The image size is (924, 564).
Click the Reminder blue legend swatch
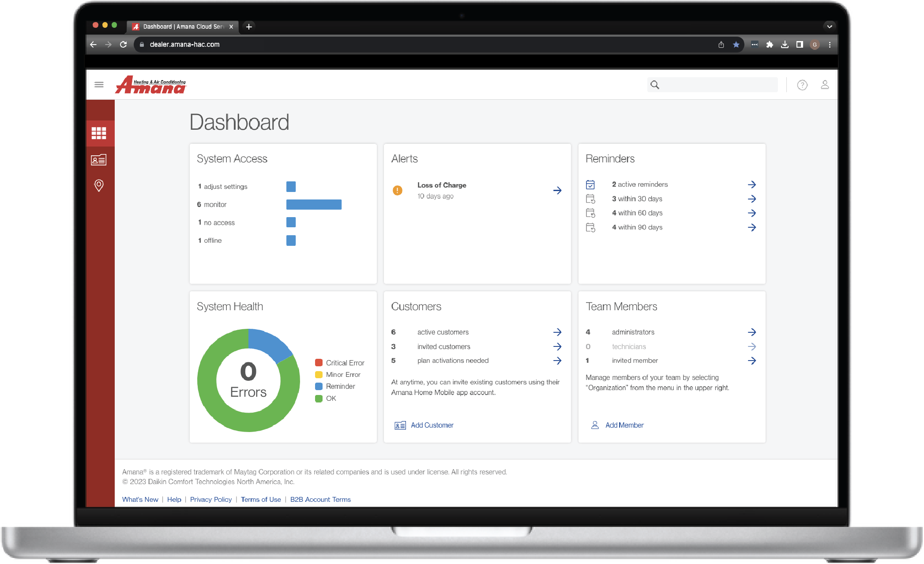(319, 386)
